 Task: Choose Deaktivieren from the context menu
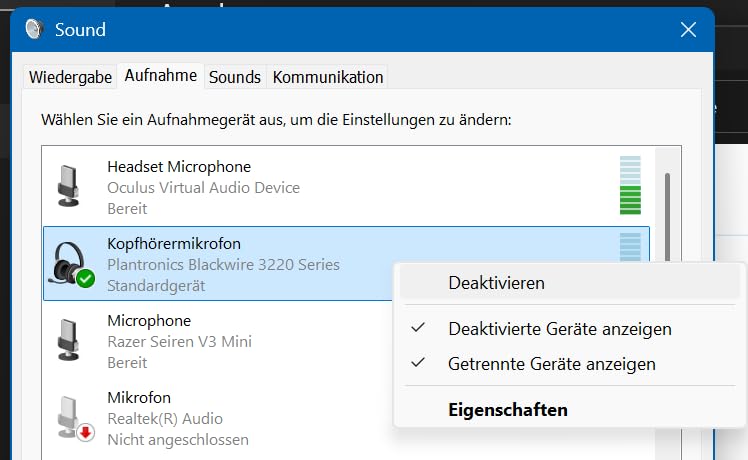496,283
